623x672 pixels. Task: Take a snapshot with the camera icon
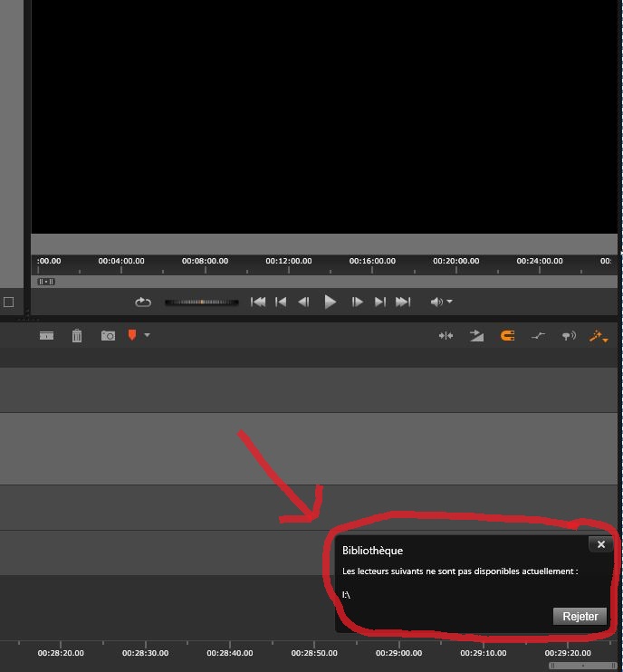tap(108, 336)
